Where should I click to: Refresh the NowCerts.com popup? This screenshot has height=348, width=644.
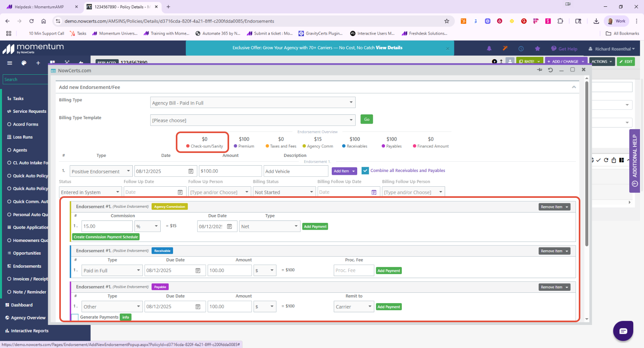click(x=551, y=70)
